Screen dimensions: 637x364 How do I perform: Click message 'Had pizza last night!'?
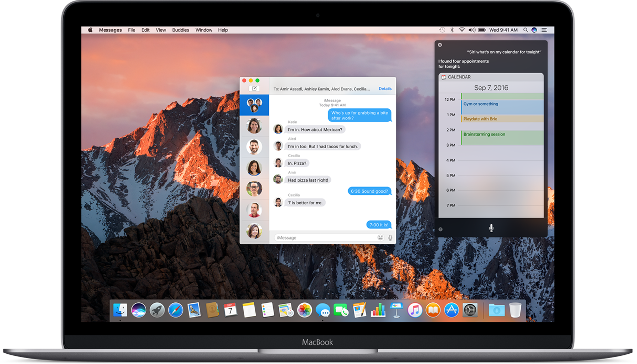tap(308, 180)
